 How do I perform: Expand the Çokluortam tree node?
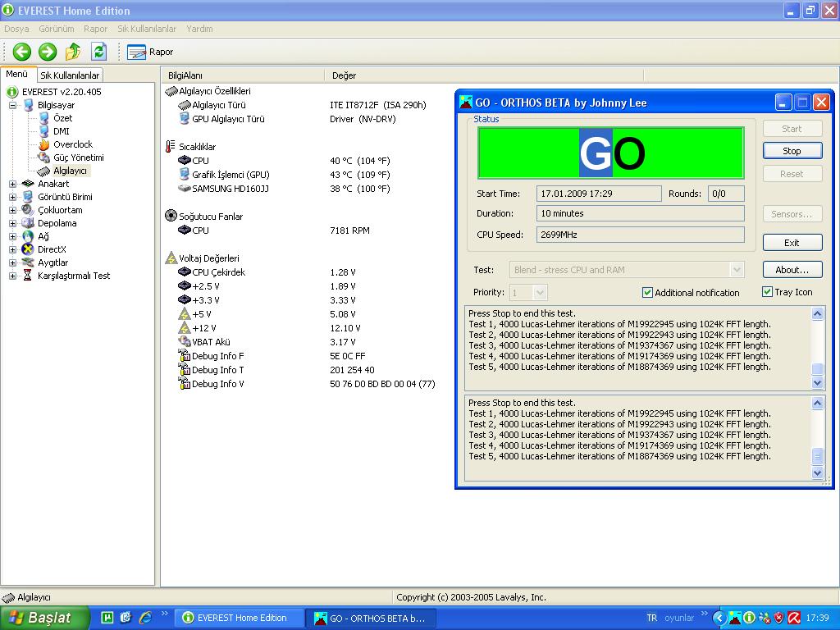coord(12,210)
